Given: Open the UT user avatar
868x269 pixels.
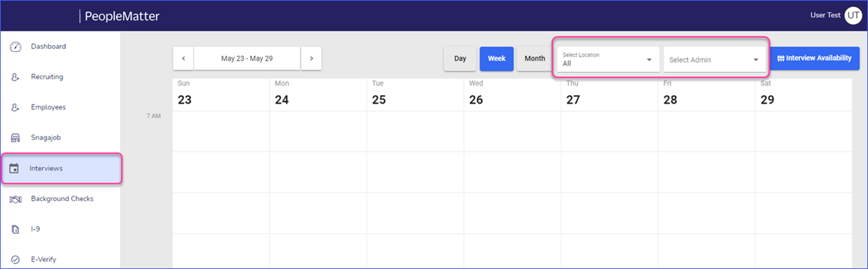Looking at the screenshot, I should coord(853,15).
